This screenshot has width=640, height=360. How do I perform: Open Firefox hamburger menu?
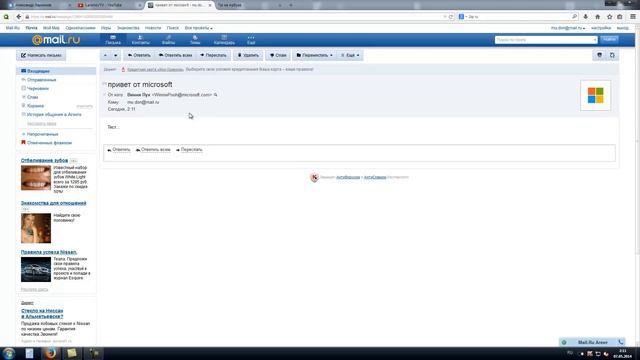tap(633, 17)
